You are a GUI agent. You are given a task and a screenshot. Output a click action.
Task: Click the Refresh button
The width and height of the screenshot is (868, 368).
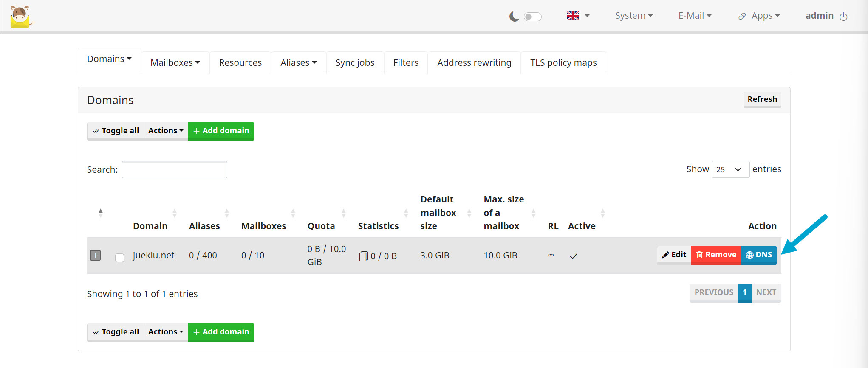762,99
